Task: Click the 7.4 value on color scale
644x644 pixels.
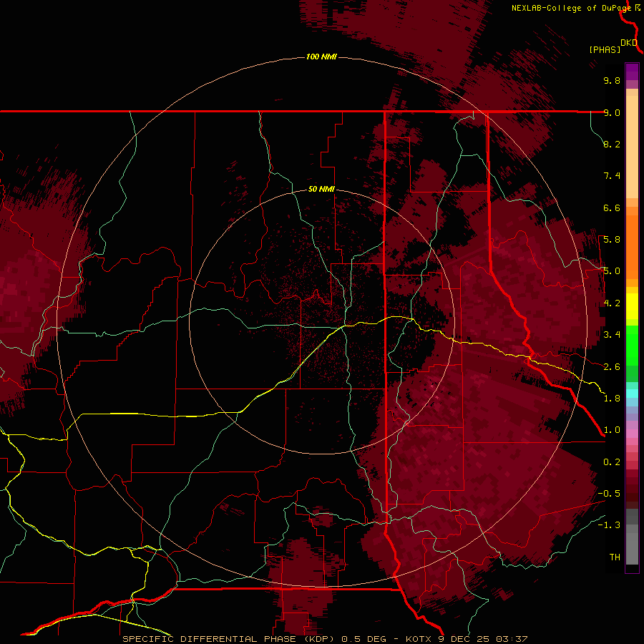Action: click(x=612, y=176)
